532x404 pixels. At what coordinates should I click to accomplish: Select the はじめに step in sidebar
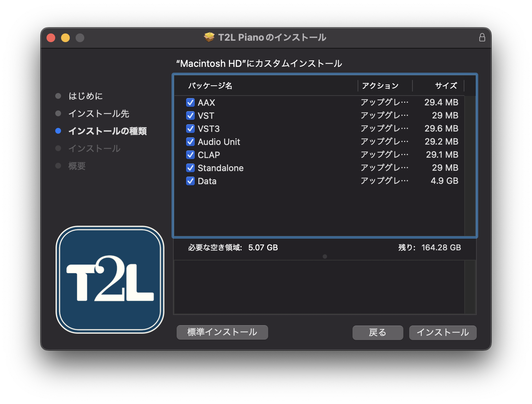[85, 96]
